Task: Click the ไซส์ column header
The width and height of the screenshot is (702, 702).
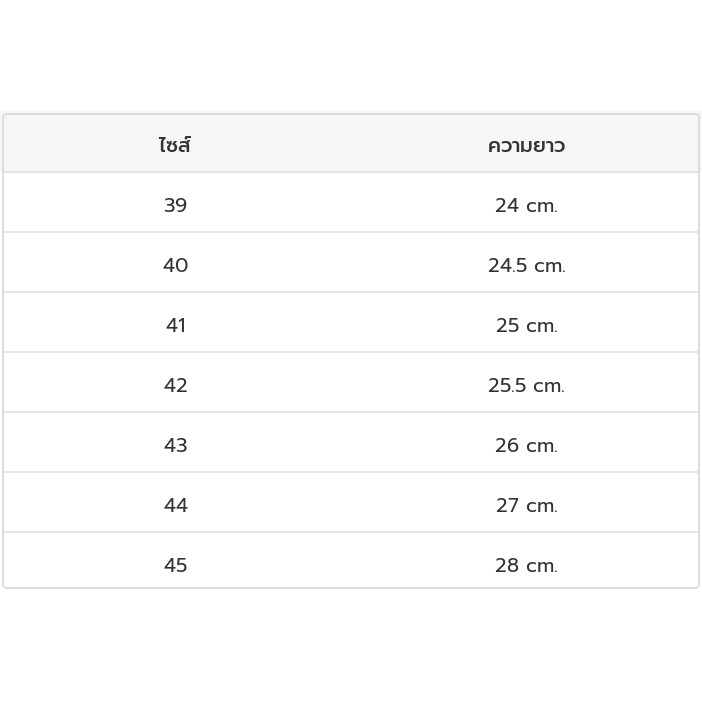Action: [x=175, y=145]
